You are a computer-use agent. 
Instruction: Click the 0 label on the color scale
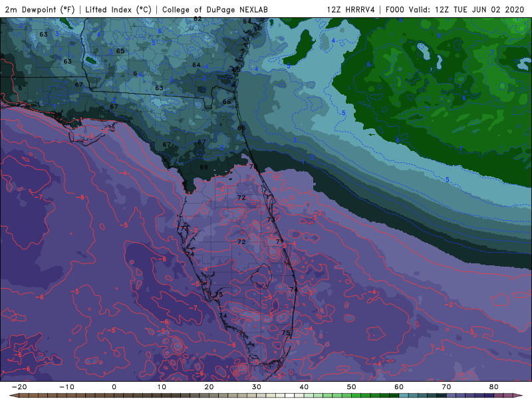click(114, 387)
